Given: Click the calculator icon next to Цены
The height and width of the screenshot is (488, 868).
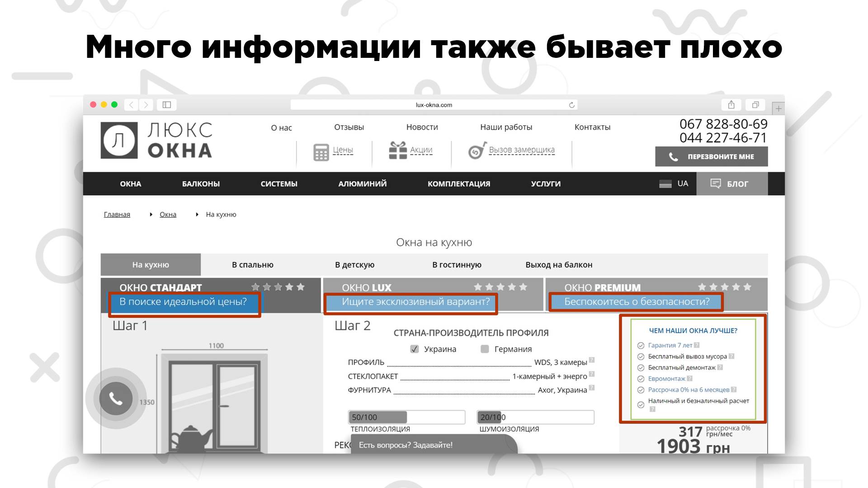Looking at the screenshot, I should (321, 152).
